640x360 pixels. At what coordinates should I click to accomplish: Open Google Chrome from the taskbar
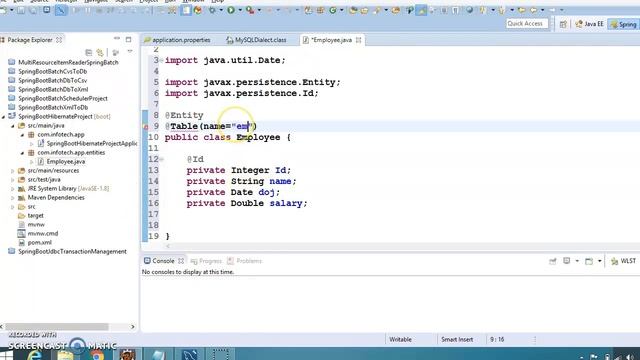97,354
